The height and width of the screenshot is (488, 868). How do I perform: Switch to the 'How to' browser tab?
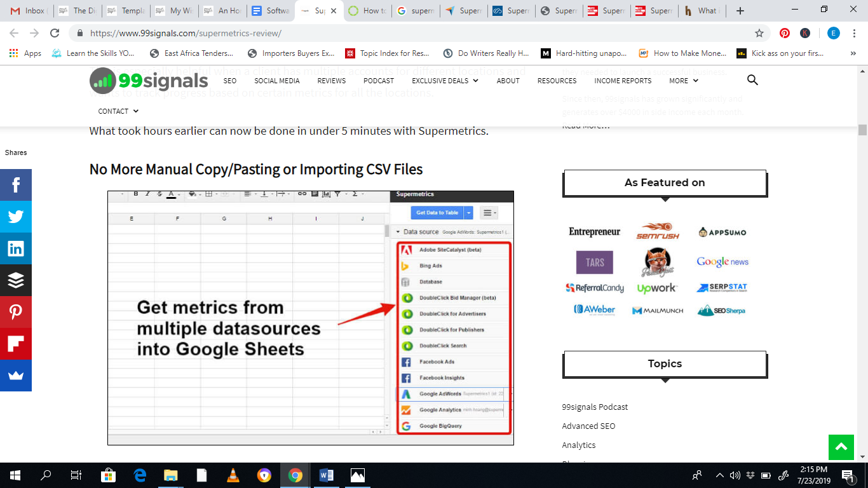tap(367, 11)
